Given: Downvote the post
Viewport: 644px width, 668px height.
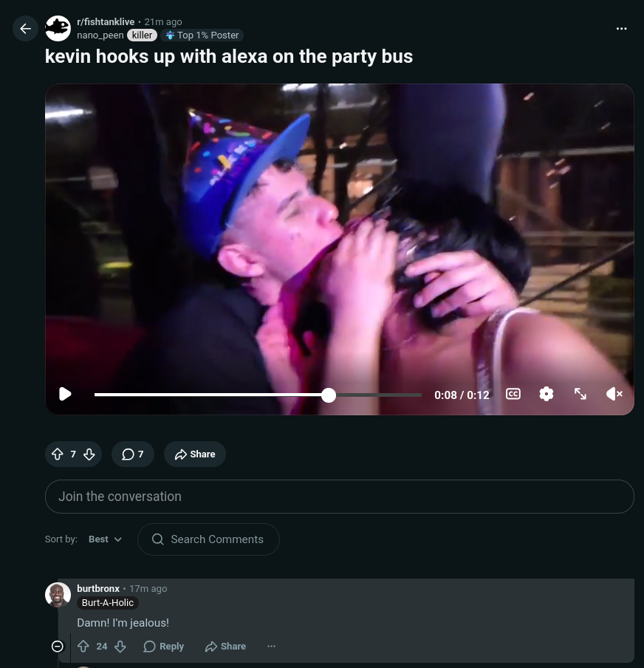Looking at the screenshot, I should [89, 454].
